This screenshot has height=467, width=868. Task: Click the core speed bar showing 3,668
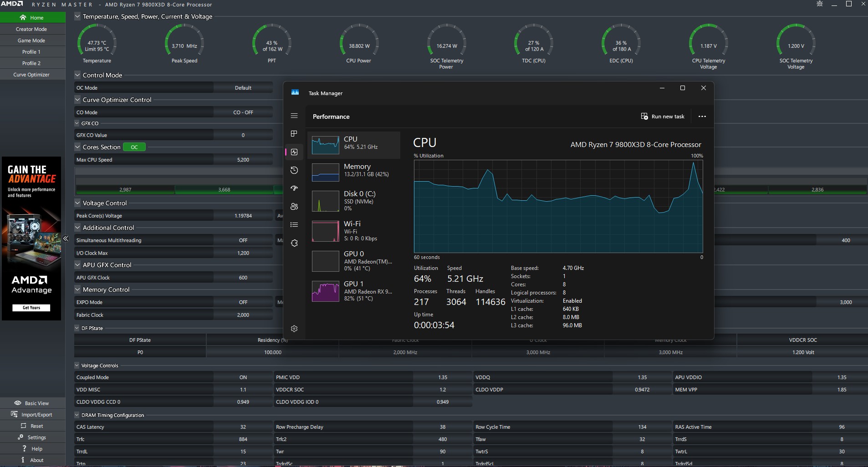[224, 190]
